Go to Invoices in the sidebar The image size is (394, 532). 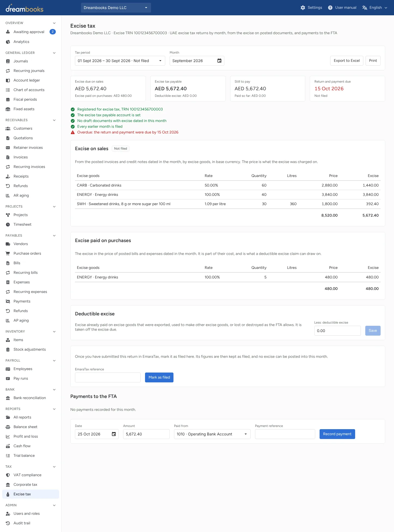click(31, 157)
